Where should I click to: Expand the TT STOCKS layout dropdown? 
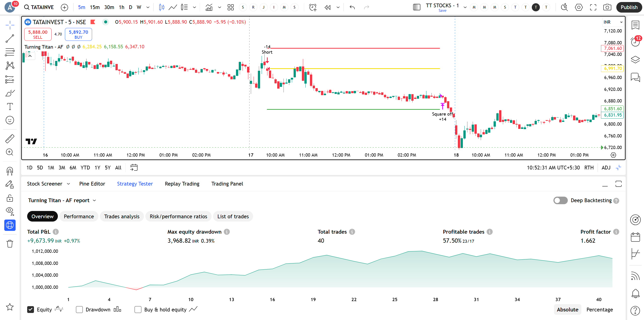(465, 7)
